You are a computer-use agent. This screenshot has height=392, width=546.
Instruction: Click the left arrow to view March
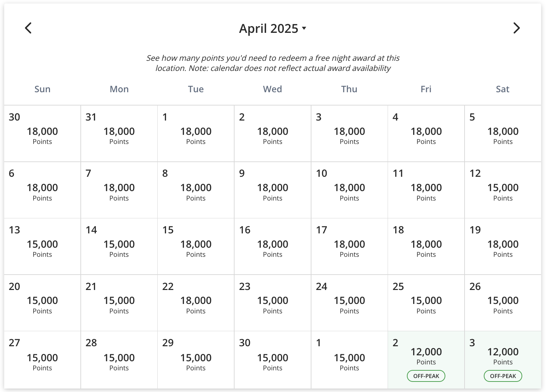pos(28,28)
